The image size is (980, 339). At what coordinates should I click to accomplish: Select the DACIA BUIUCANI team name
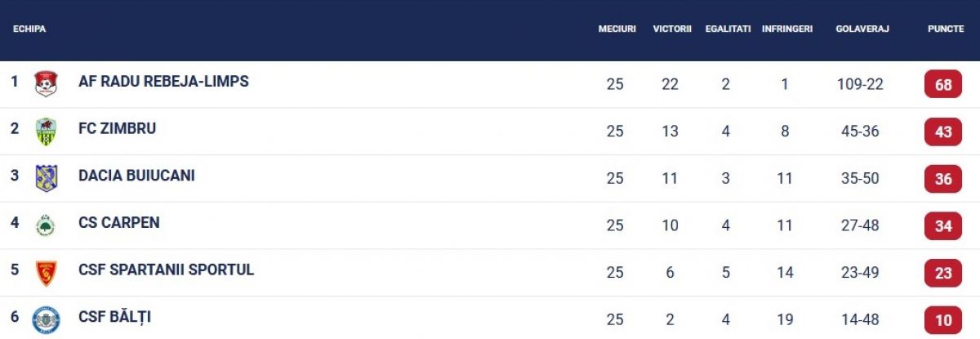(x=136, y=176)
